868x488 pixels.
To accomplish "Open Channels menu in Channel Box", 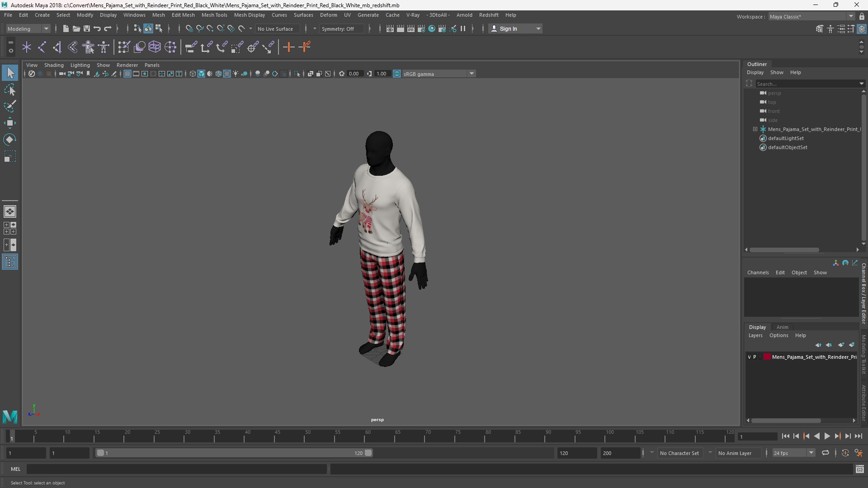I will point(758,272).
